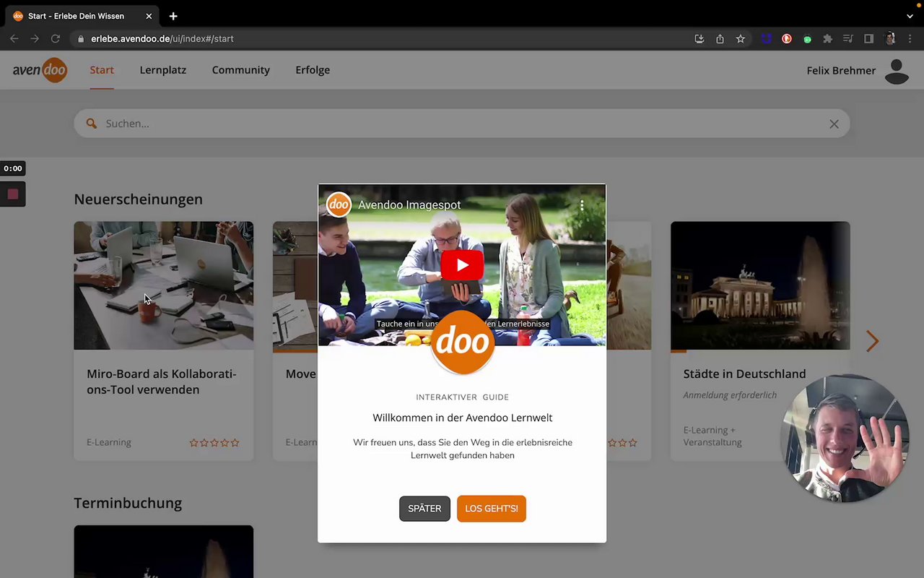Open the share page icon in address bar
Image resolution: width=924 pixels, height=578 pixels.
click(x=720, y=39)
